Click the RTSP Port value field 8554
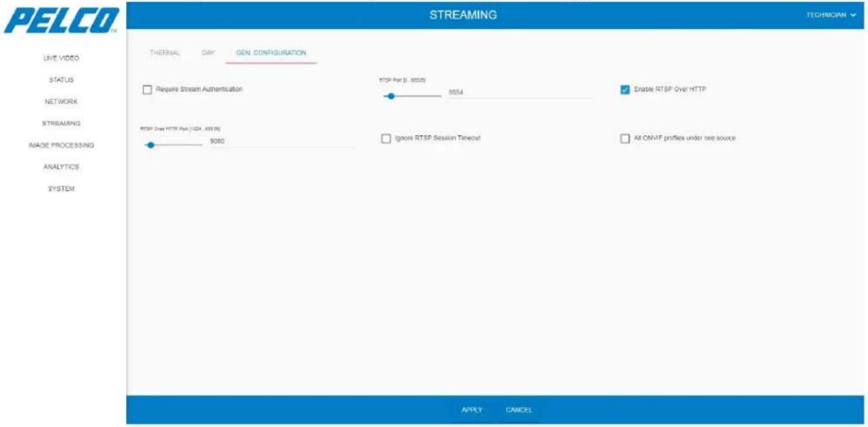868x427 pixels. (520, 93)
